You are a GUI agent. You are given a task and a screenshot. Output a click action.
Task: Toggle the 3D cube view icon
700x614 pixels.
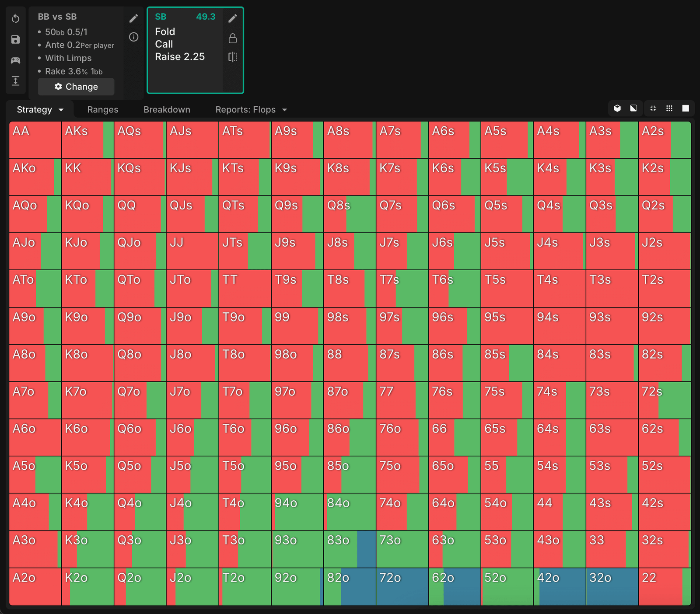click(x=617, y=108)
